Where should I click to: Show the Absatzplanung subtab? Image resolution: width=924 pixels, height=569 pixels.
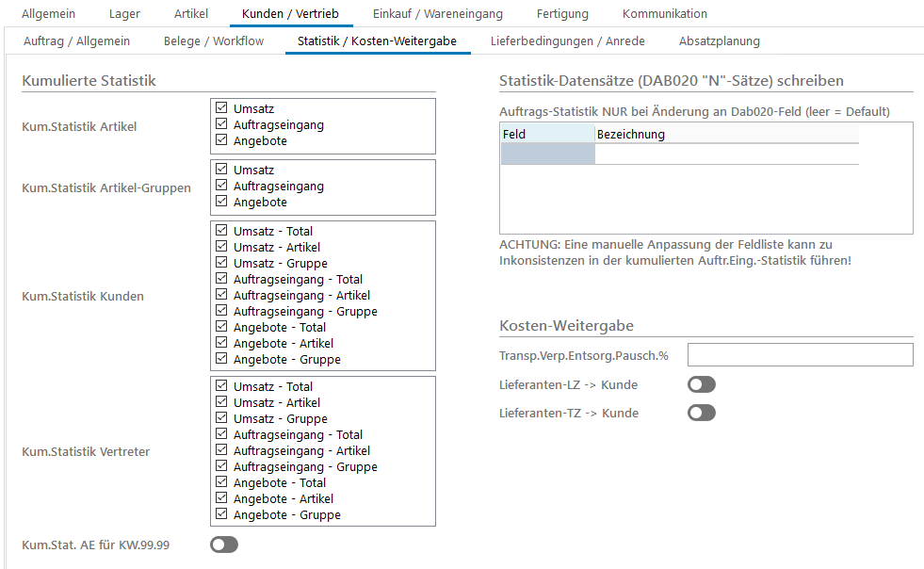coord(719,41)
